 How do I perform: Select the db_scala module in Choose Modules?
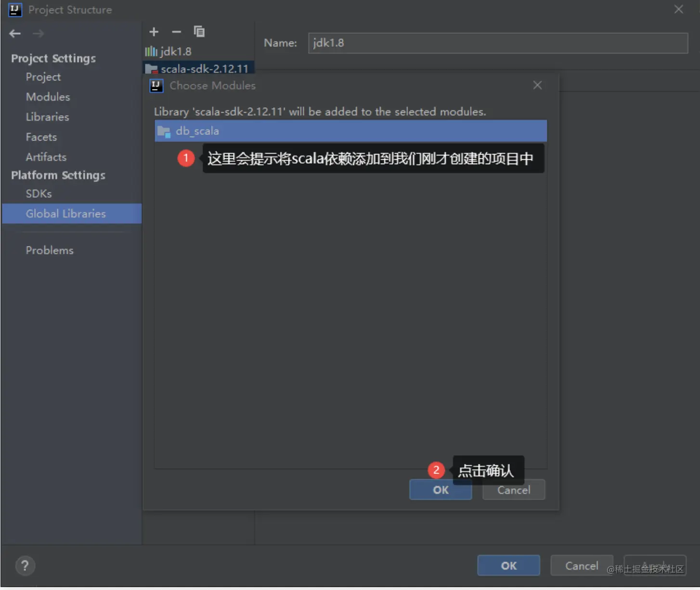point(350,131)
